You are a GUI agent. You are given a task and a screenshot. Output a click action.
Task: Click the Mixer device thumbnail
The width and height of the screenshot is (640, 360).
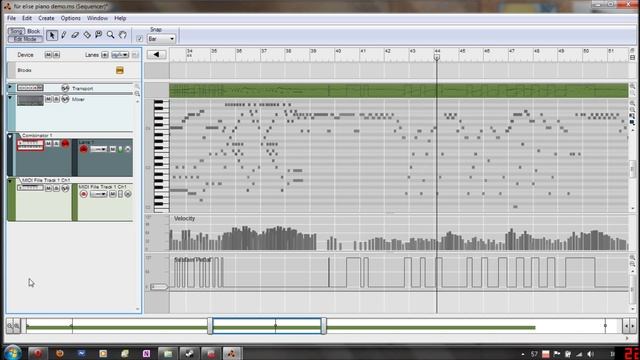pos(30,100)
